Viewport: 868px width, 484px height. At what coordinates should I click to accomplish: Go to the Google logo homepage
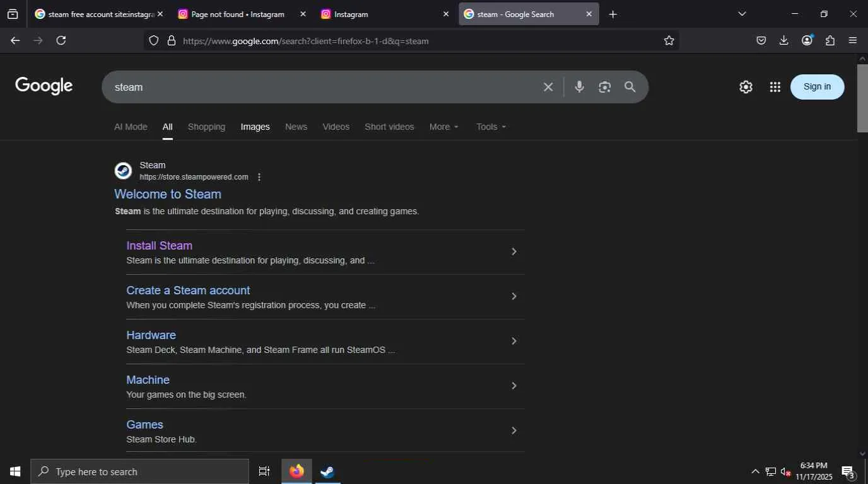(44, 86)
